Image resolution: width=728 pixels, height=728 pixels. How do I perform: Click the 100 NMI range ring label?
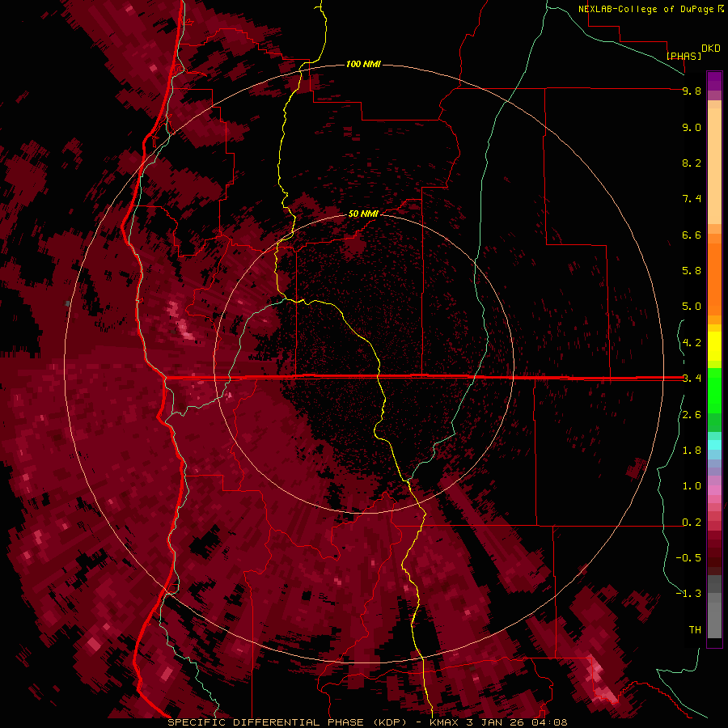363,64
